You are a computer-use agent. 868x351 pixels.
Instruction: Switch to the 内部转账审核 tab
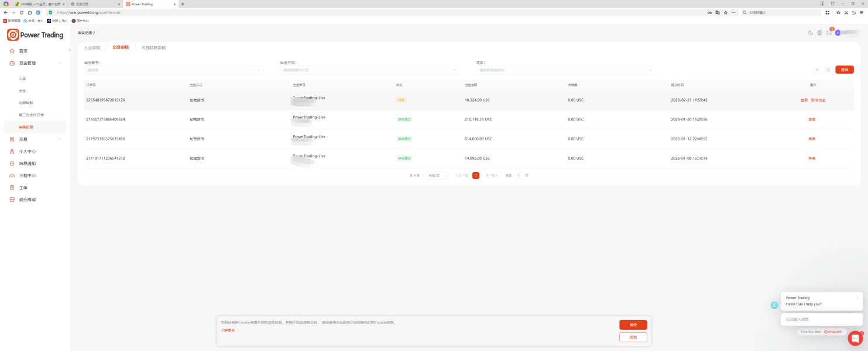point(153,48)
